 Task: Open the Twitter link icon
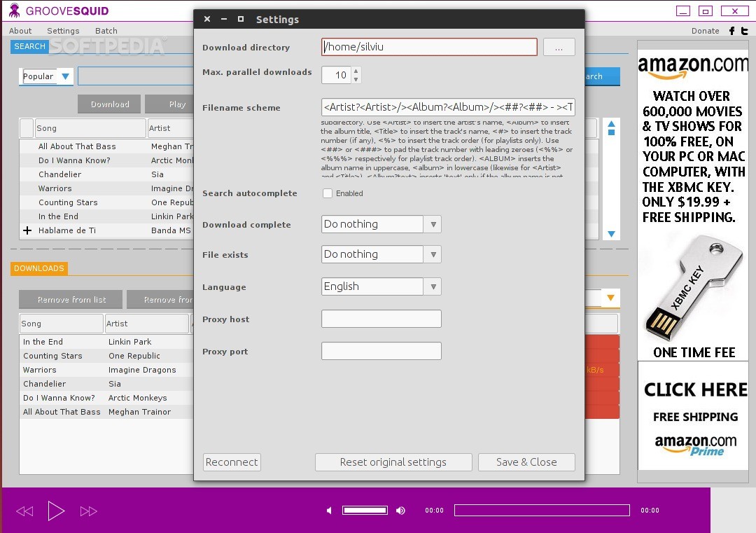tap(745, 31)
